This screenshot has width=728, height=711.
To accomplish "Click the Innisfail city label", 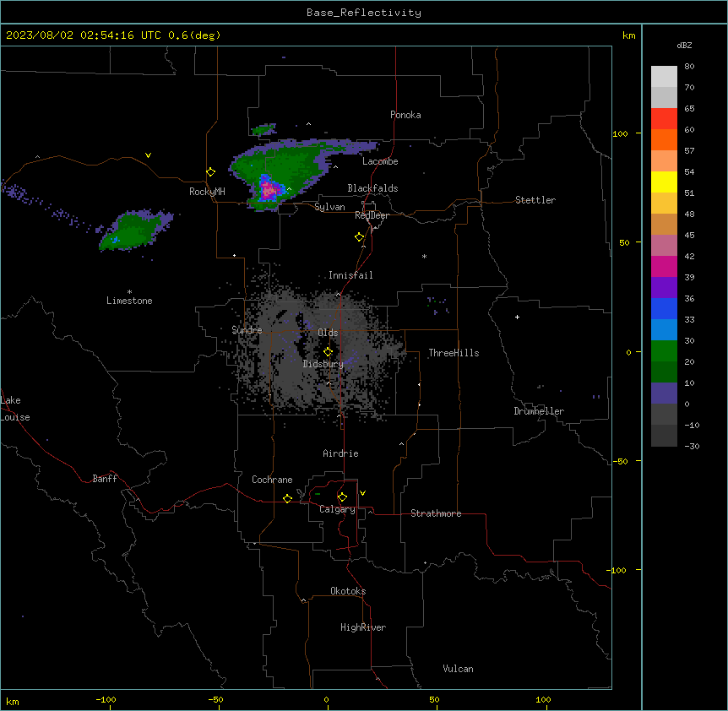I will coord(350,275).
